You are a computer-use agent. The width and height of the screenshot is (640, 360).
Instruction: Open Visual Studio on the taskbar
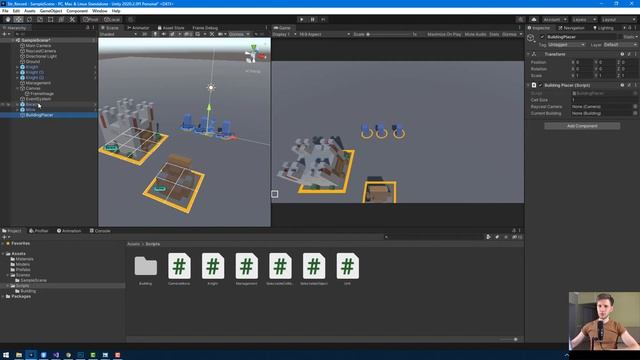(x=56, y=355)
